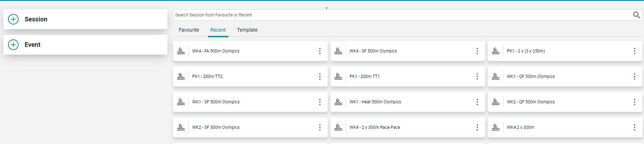Select the Recent tab

(218, 30)
